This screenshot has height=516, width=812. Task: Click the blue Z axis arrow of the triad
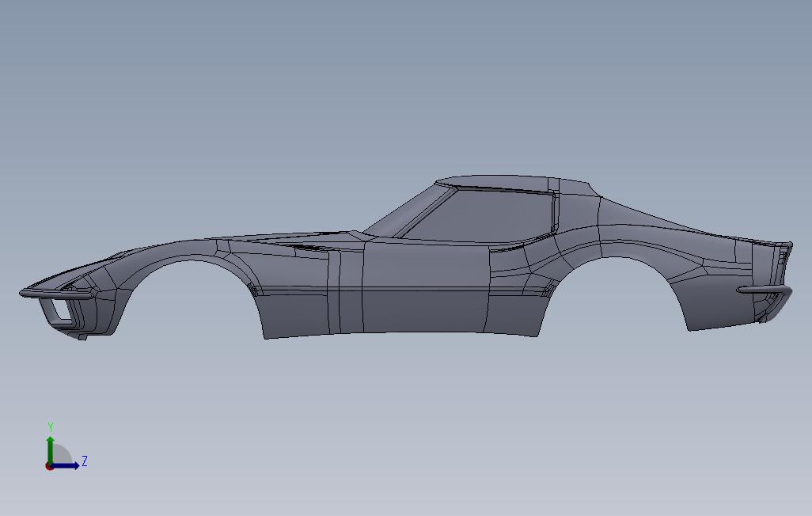65,465
